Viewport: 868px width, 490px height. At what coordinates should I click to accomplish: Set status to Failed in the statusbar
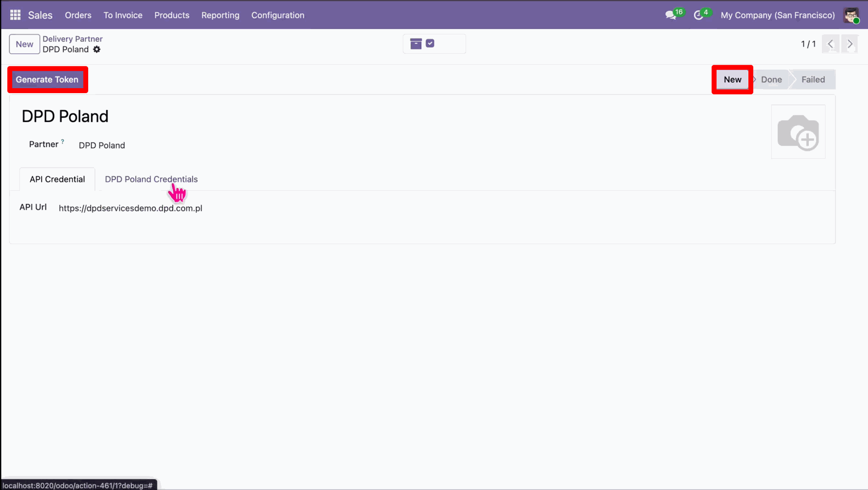813,80
